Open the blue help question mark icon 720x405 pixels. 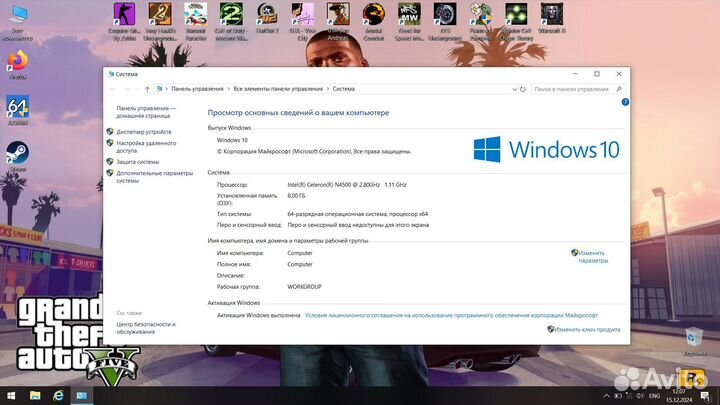pyautogui.click(x=625, y=102)
